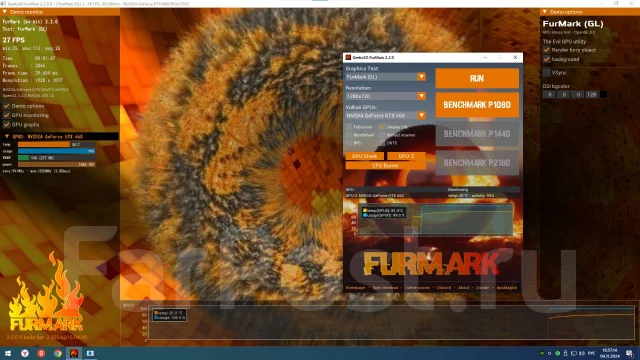Close the FurMark launcher window

point(515,58)
